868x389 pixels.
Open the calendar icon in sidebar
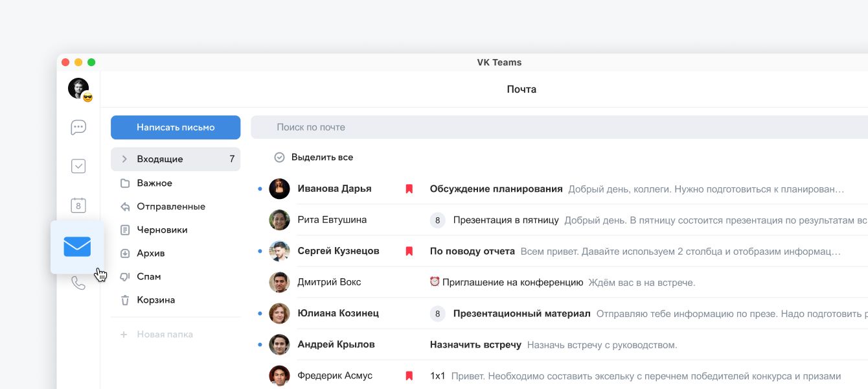[x=78, y=206]
